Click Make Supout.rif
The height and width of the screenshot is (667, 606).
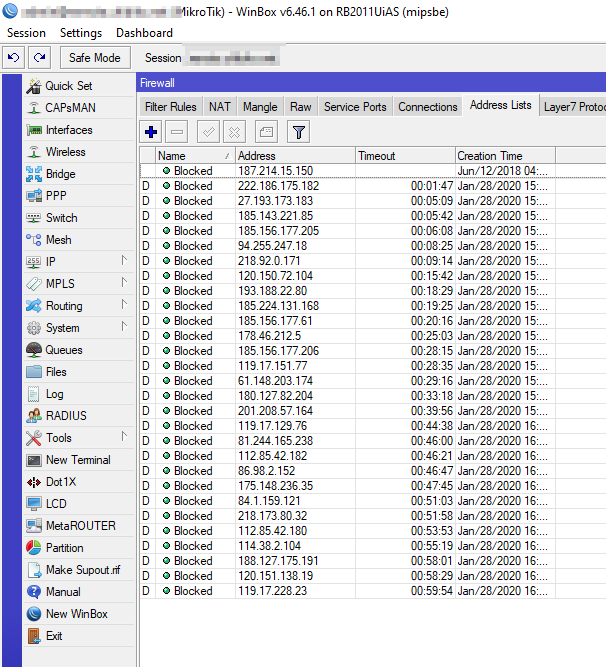[79, 570]
